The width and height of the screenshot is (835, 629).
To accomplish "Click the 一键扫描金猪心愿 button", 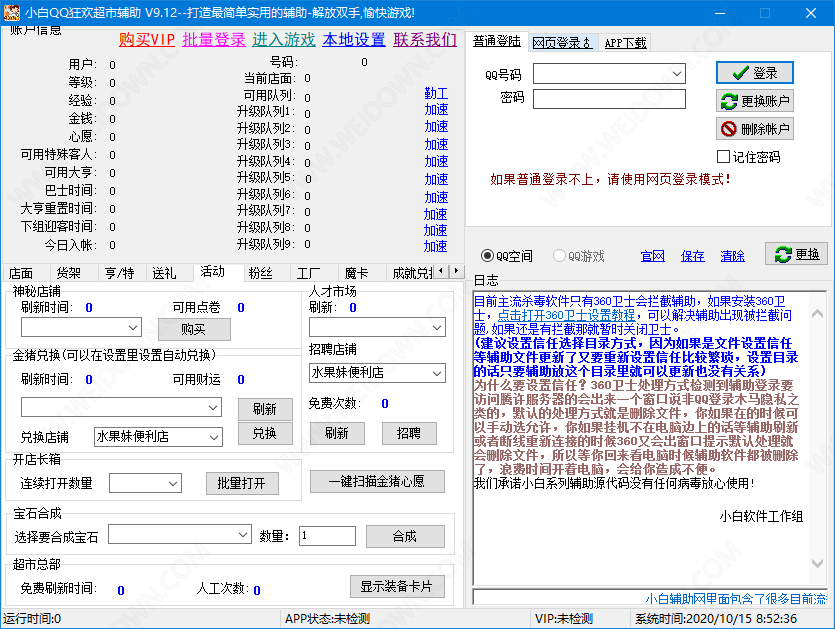I will point(377,481).
